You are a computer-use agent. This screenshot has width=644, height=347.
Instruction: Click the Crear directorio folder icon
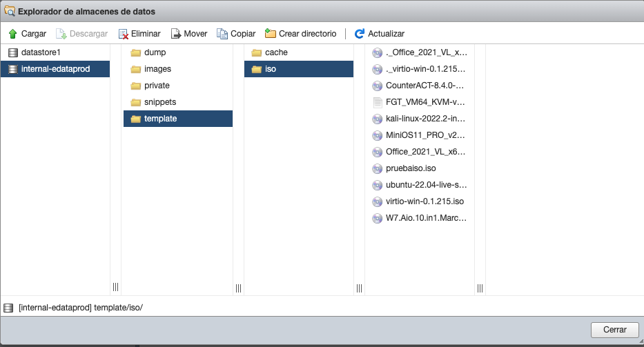[x=271, y=33]
